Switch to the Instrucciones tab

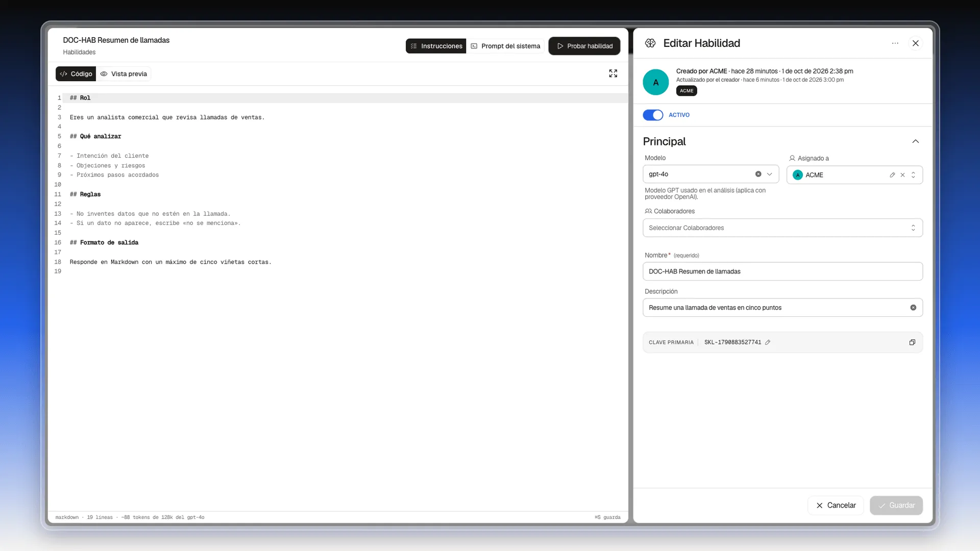click(x=436, y=46)
